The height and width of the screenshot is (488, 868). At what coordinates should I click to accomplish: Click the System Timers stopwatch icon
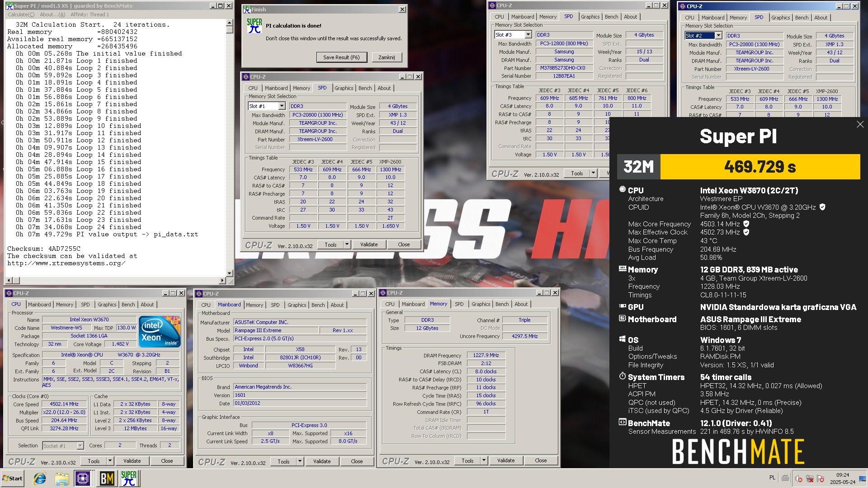click(623, 376)
